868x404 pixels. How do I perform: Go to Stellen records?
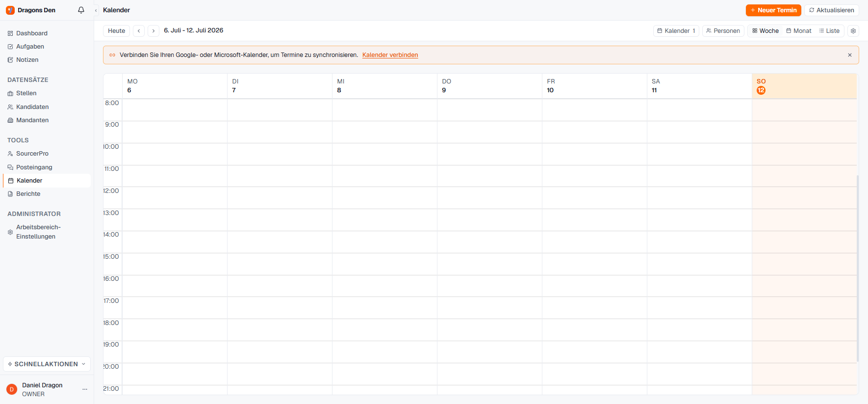[x=47, y=93]
